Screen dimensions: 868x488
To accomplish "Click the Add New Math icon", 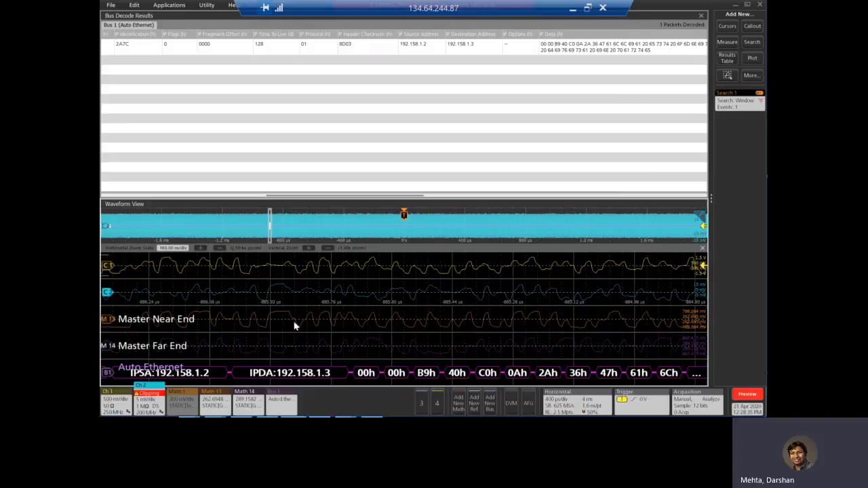I will 458,401.
